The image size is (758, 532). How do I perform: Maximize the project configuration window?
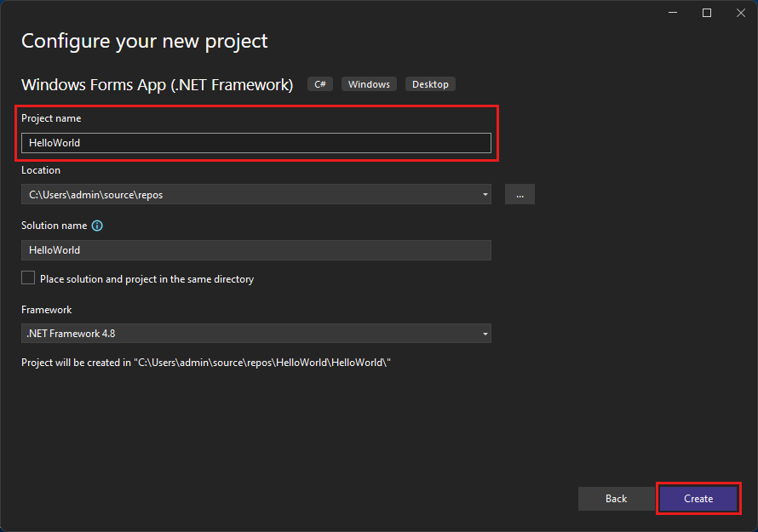pyautogui.click(x=707, y=13)
